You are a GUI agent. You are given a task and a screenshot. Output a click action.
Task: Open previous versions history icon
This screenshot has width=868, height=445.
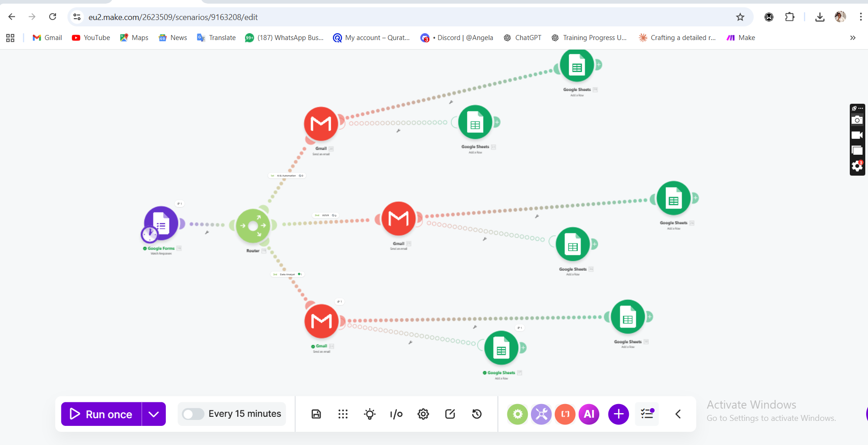[477, 414]
